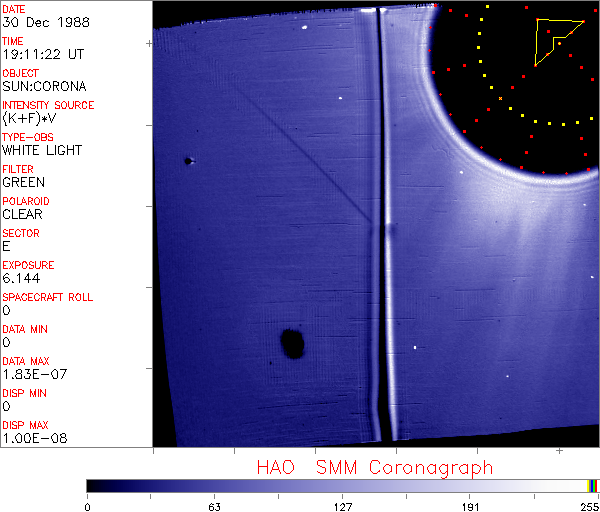The height and width of the screenshot is (512, 600).
Task: Click the POLAROID label
Action: 26,201
